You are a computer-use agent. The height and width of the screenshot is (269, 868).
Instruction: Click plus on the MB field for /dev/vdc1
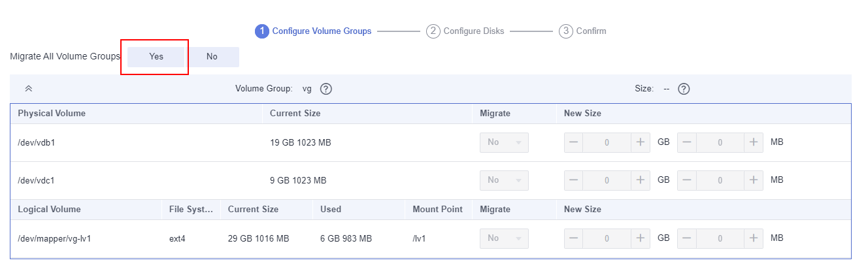pos(754,180)
